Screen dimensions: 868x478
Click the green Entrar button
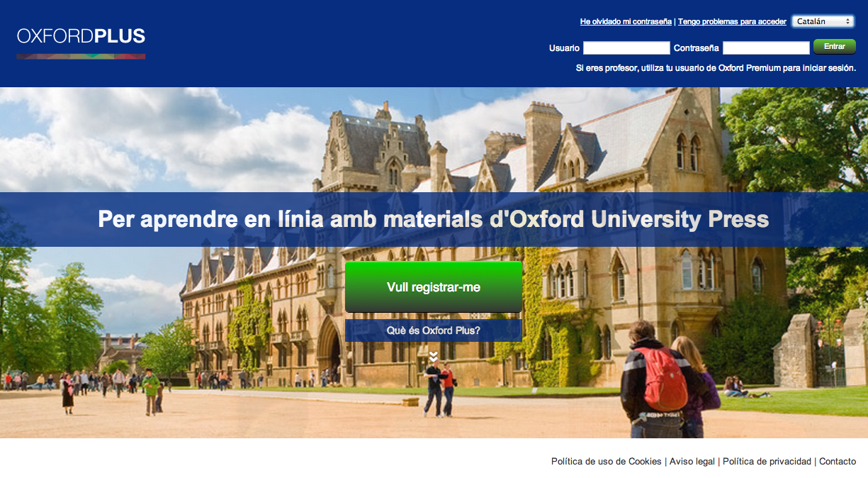pyautogui.click(x=835, y=47)
